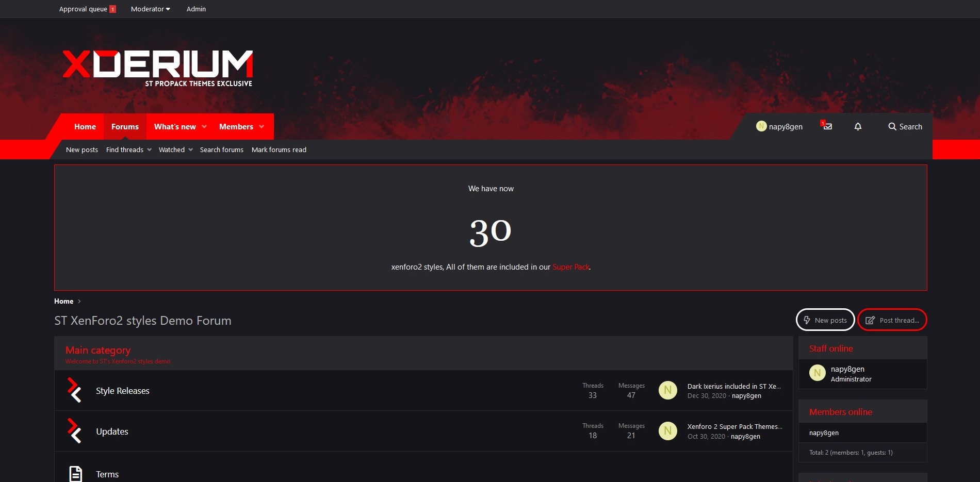This screenshot has width=980, height=482.
Task: Expand the Members dropdown arrow
Action: click(262, 126)
